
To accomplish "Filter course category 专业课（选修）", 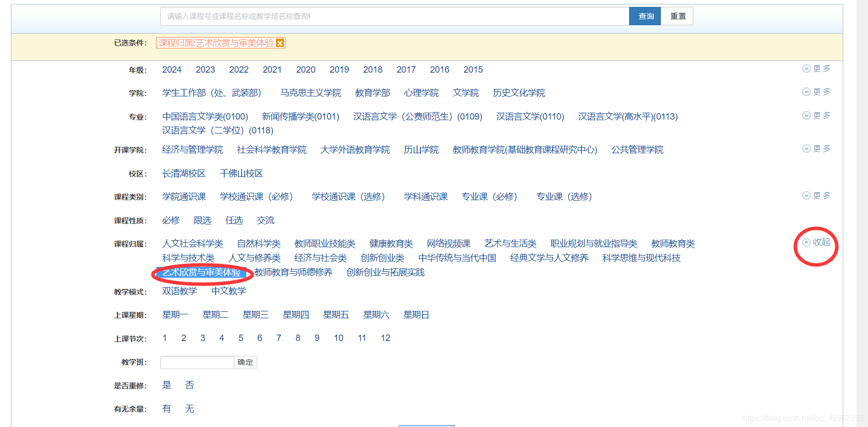I will [564, 197].
